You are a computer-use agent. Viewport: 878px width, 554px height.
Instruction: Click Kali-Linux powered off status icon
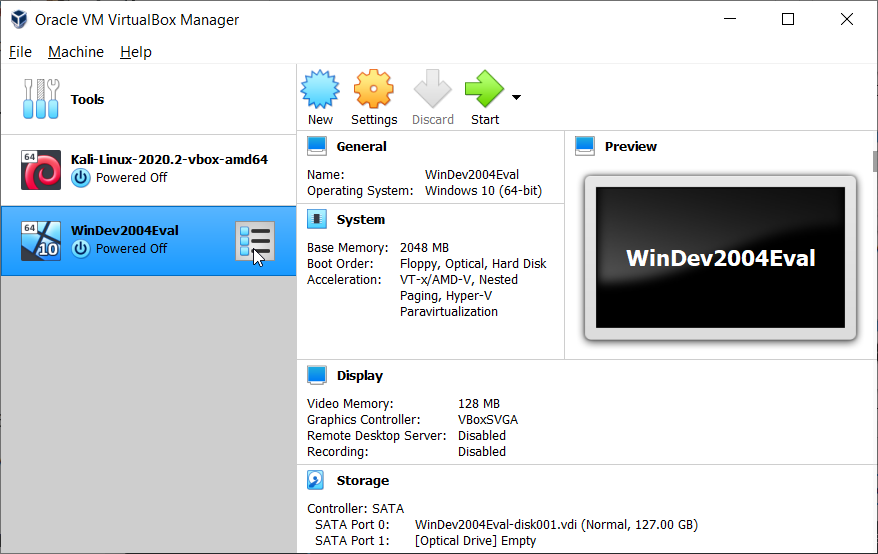[x=81, y=178]
